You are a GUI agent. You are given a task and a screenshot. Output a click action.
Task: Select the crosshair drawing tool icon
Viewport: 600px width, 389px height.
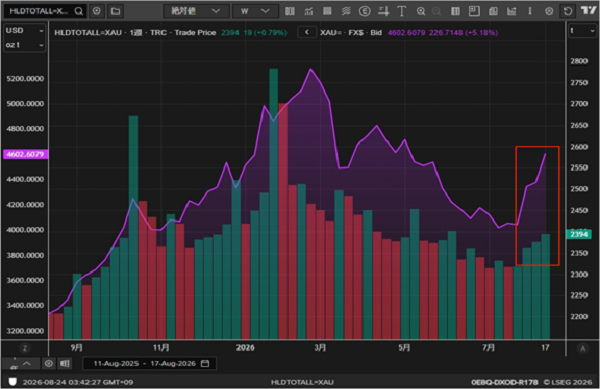pyautogui.click(x=383, y=11)
